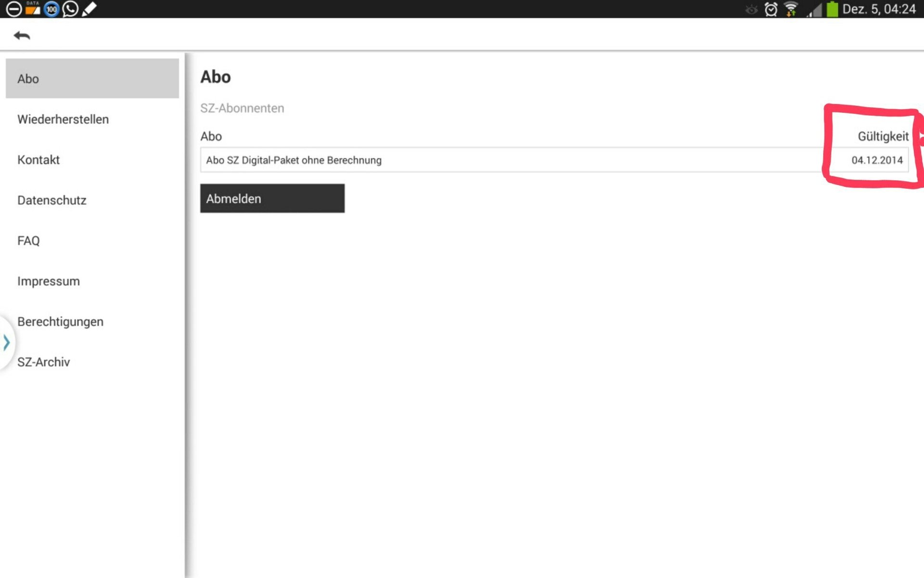Screen dimensions: 924x578
Task: Open Datenschutz page
Action: [x=52, y=200]
